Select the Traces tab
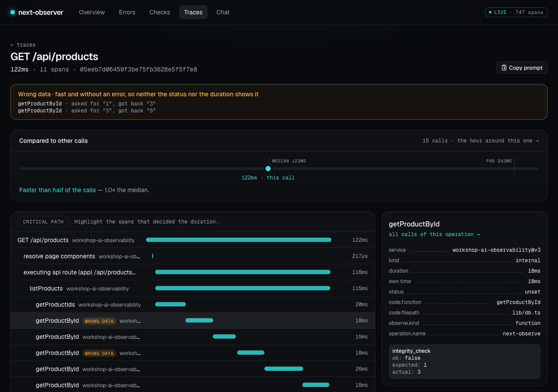Viewport: 558px width, 392px height. coord(193,12)
